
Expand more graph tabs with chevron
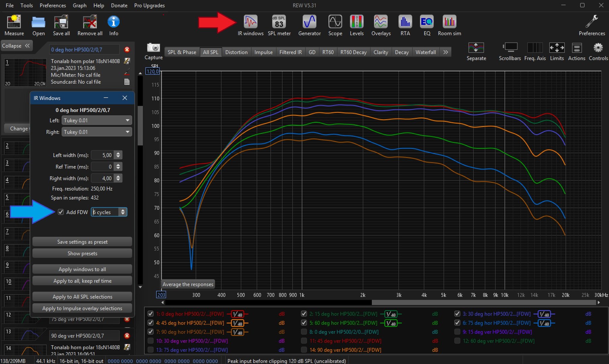pyautogui.click(x=446, y=52)
